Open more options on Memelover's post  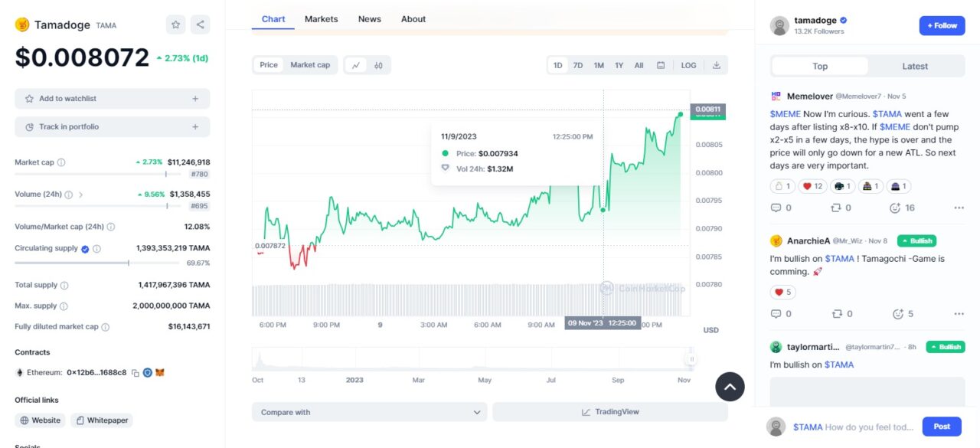959,208
